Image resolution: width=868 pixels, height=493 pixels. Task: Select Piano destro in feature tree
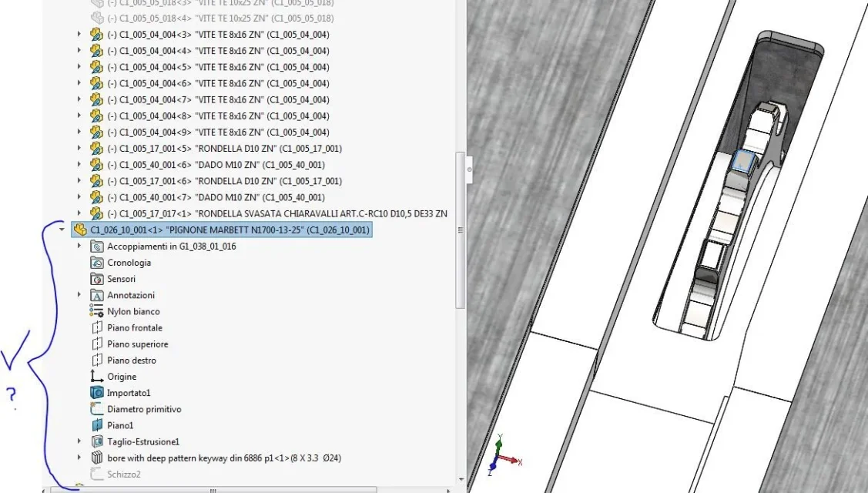[x=132, y=360]
